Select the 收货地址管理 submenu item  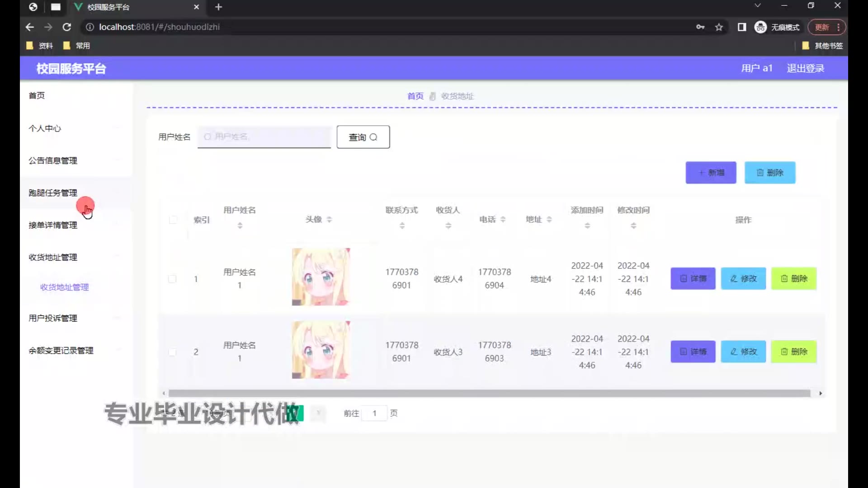[x=64, y=287]
